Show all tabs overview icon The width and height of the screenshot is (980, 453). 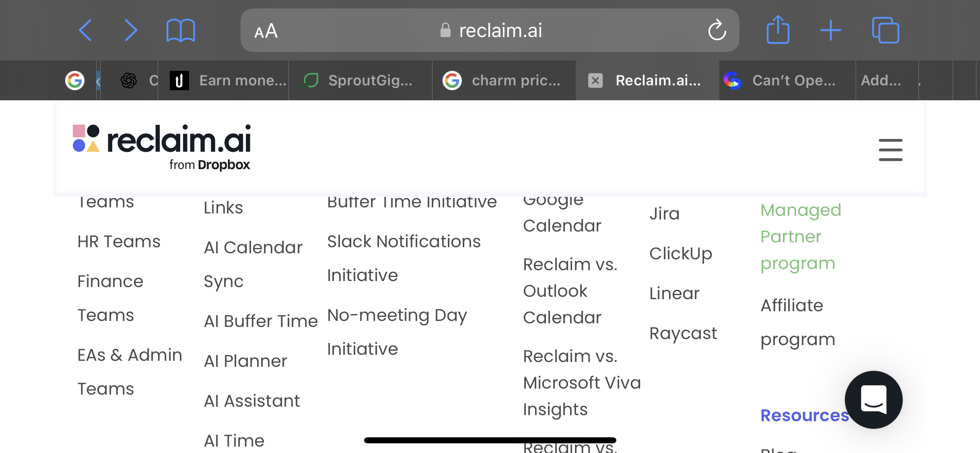[x=885, y=30]
